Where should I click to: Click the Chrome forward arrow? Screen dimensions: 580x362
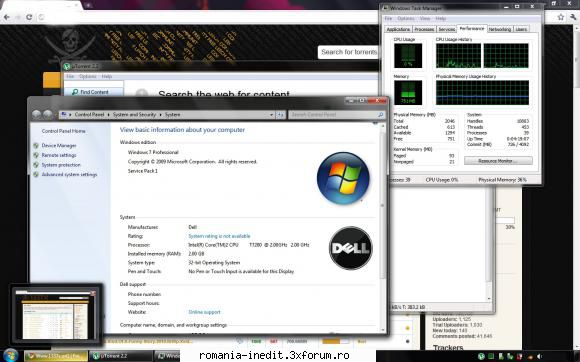click(18, 17)
